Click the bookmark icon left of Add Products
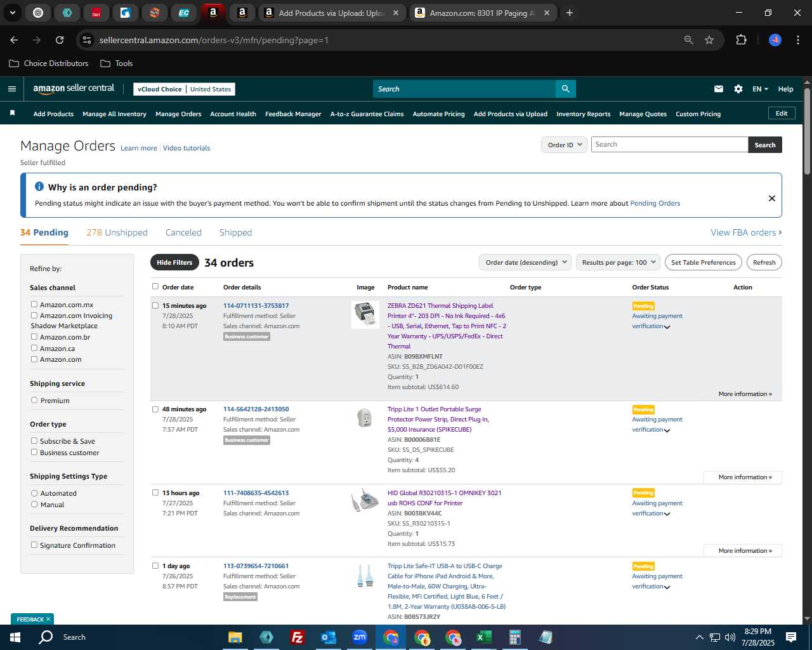This screenshot has width=812, height=650. click(x=12, y=114)
